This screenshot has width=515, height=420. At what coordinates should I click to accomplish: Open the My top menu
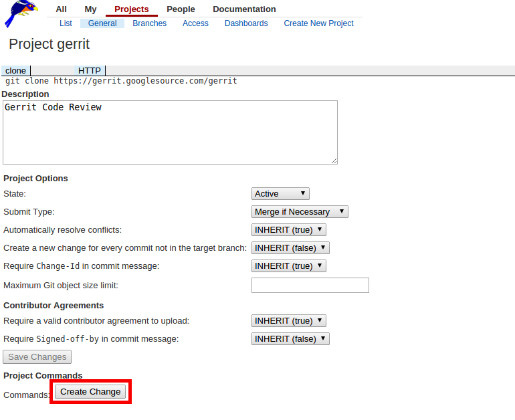(90, 9)
